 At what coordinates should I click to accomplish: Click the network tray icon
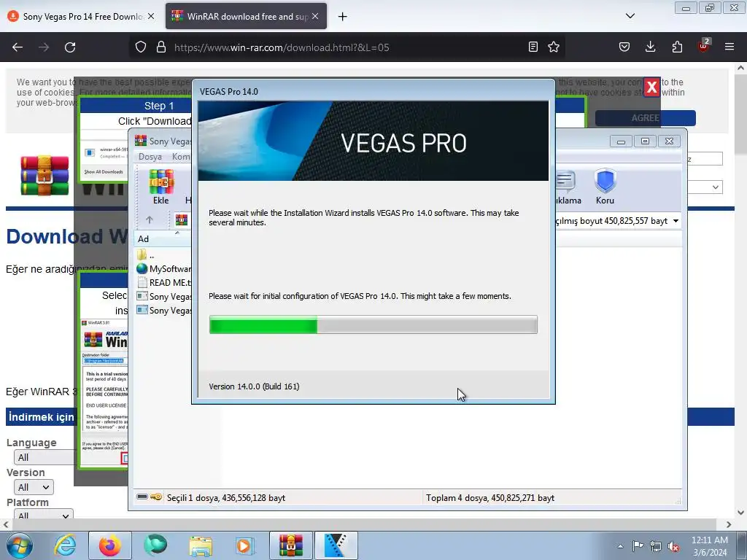pos(656,546)
